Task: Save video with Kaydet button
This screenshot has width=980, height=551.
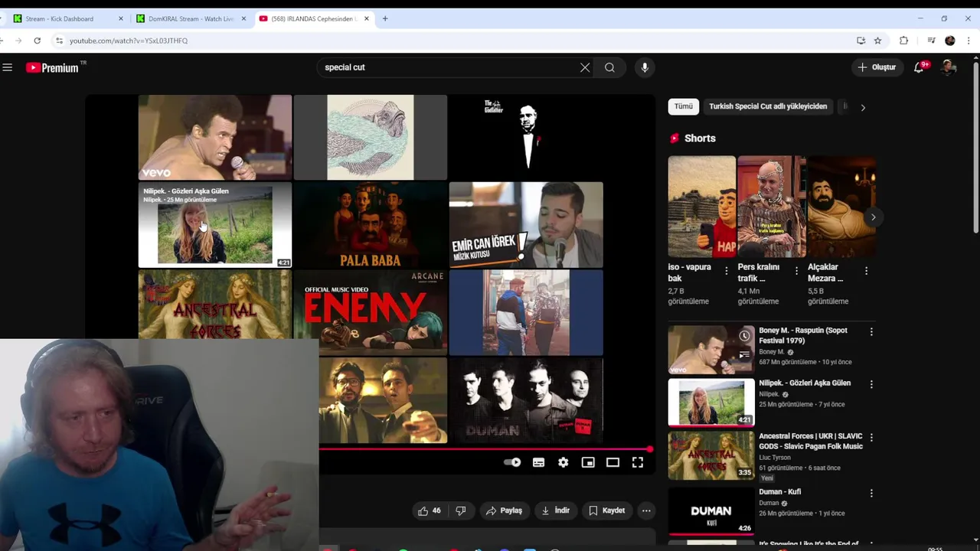Action: click(606, 510)
